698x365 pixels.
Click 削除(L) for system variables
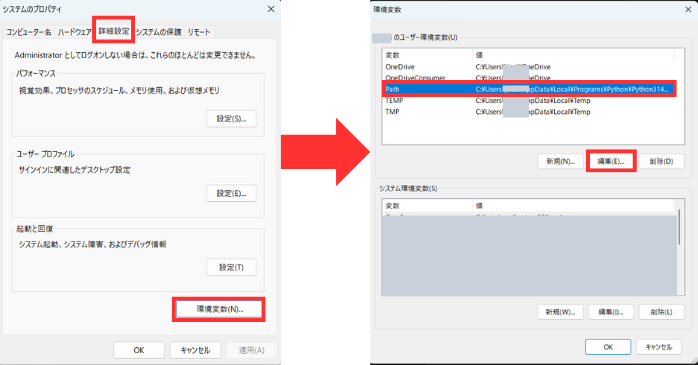661,312
